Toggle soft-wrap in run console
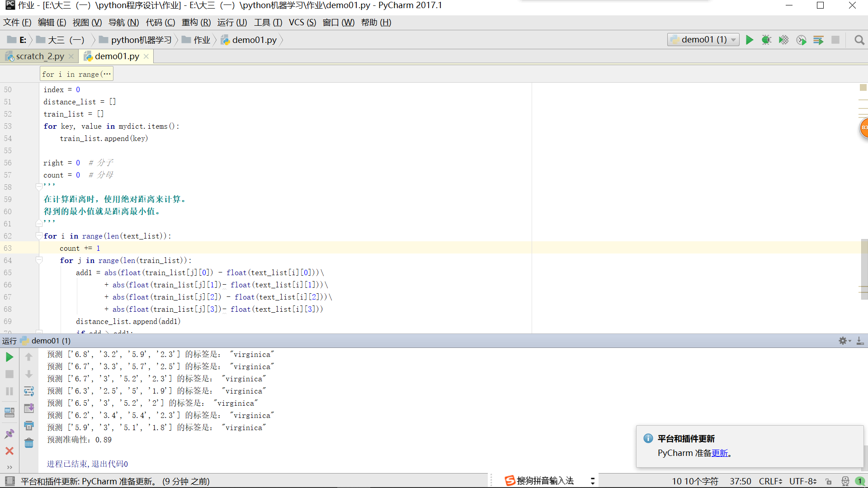 [x=29, y=391]
